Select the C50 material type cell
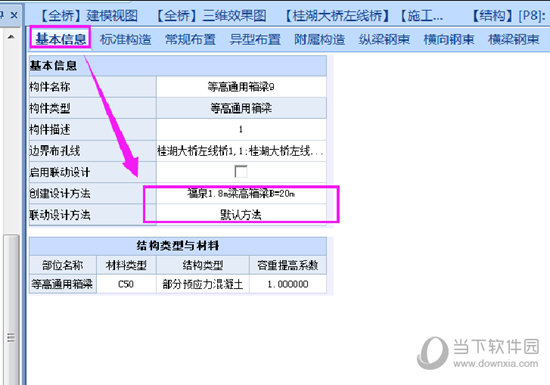Image resolution: width=550 pixels, height=385 pixels. pos(126,284)
